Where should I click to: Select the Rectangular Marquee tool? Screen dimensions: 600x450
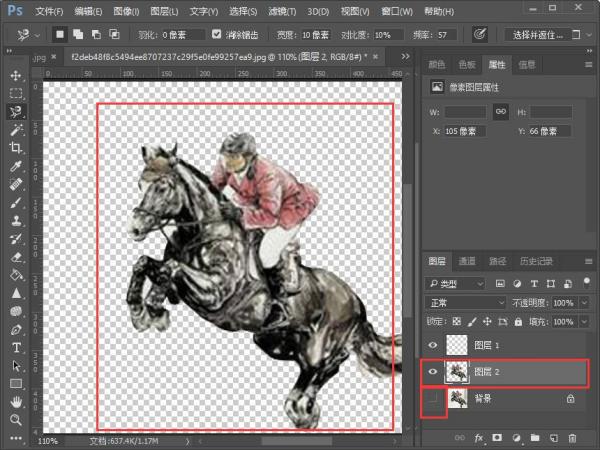(x=16, y=93)
